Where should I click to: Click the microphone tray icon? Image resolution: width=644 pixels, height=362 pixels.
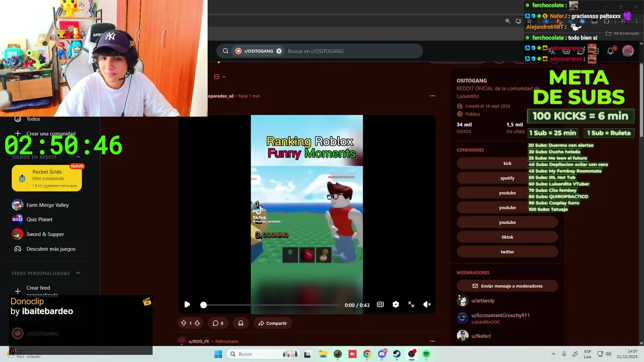pos(564,354)
